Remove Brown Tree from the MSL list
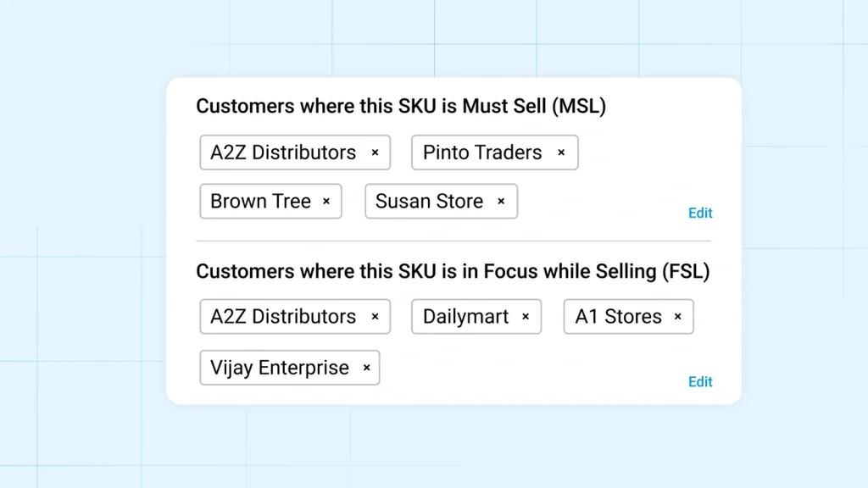868x488 pixels. click(x=326, y=202)
